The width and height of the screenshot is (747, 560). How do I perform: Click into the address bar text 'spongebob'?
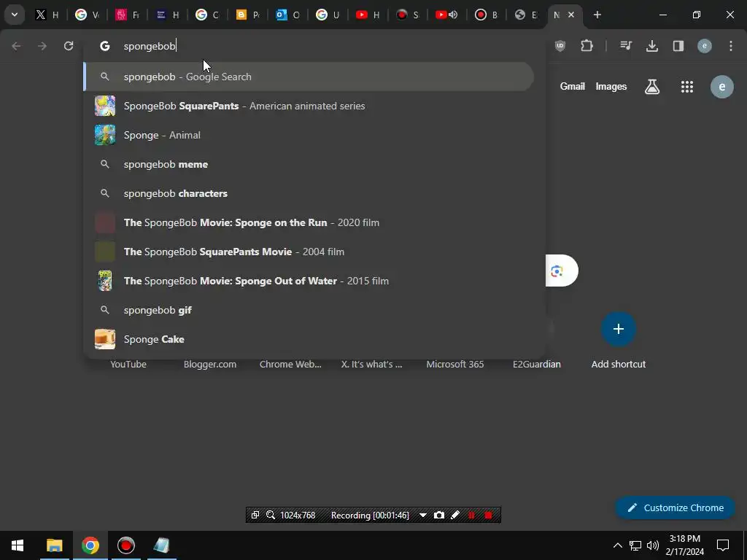pyautogui.click(x=150, y=46)
